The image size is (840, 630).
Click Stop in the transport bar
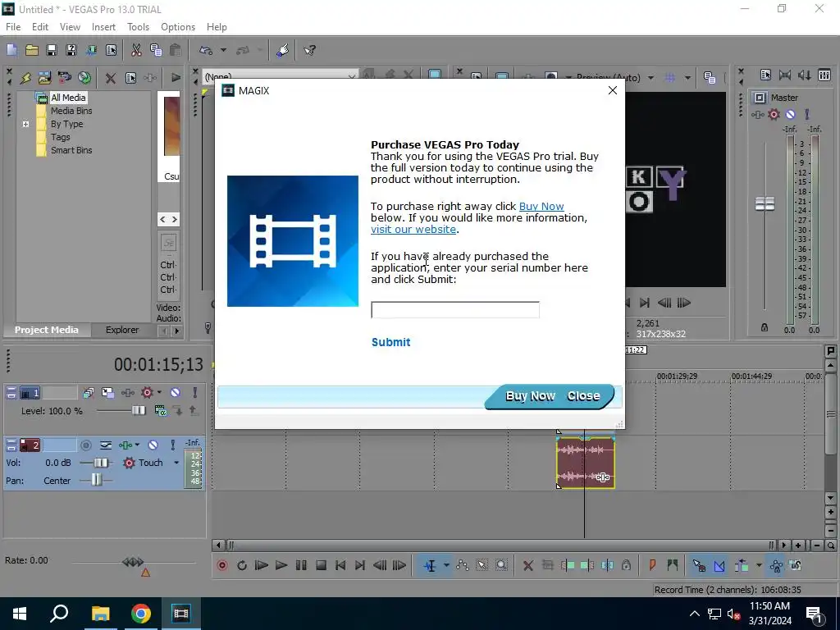pos(321,565)
